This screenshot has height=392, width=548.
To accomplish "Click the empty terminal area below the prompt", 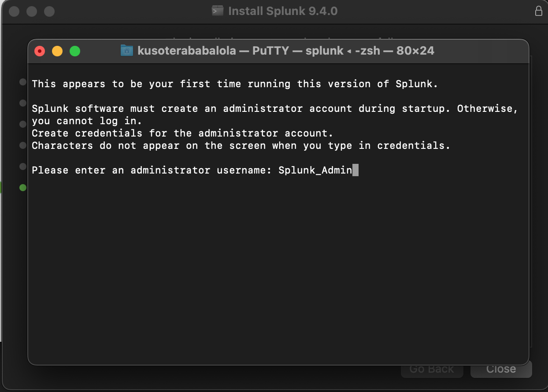I will coord(278,264).
